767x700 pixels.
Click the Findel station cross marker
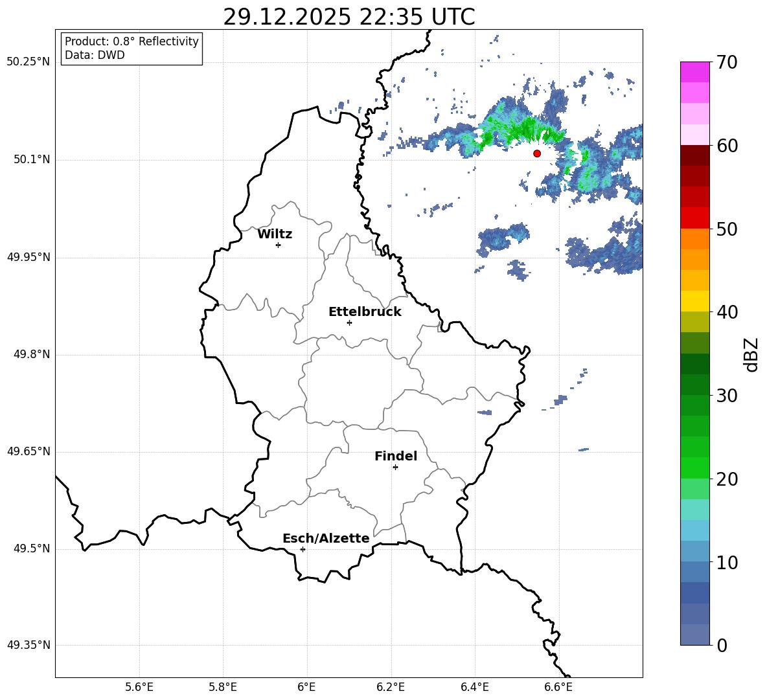(x=395, y=468)
